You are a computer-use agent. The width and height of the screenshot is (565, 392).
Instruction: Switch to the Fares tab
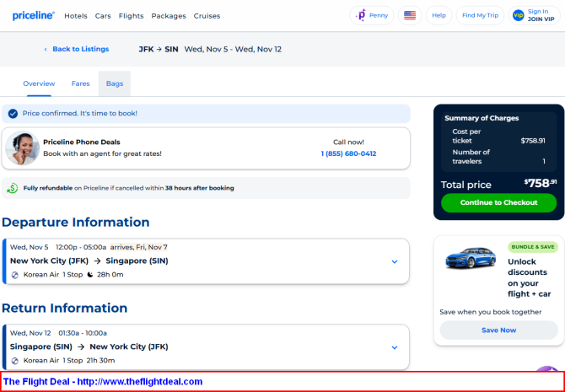pos(80,83)
